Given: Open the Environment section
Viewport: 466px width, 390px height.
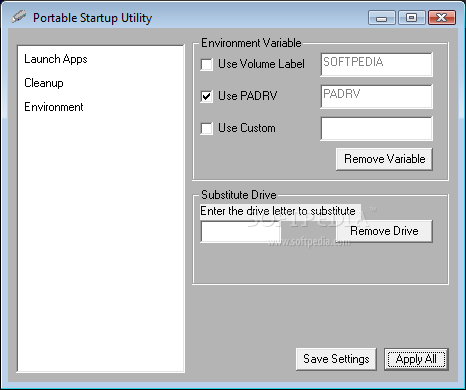Looking at the screenshot, I should [54, 107].
